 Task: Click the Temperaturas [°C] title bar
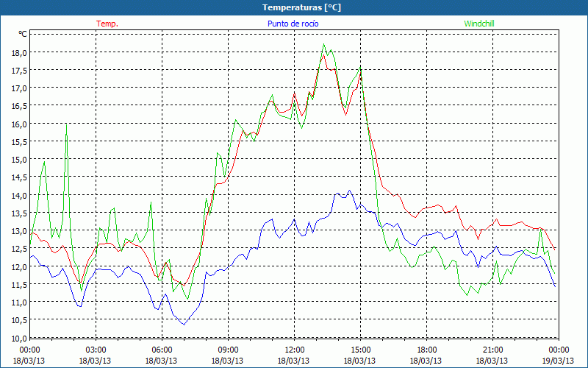coord(294,7)
